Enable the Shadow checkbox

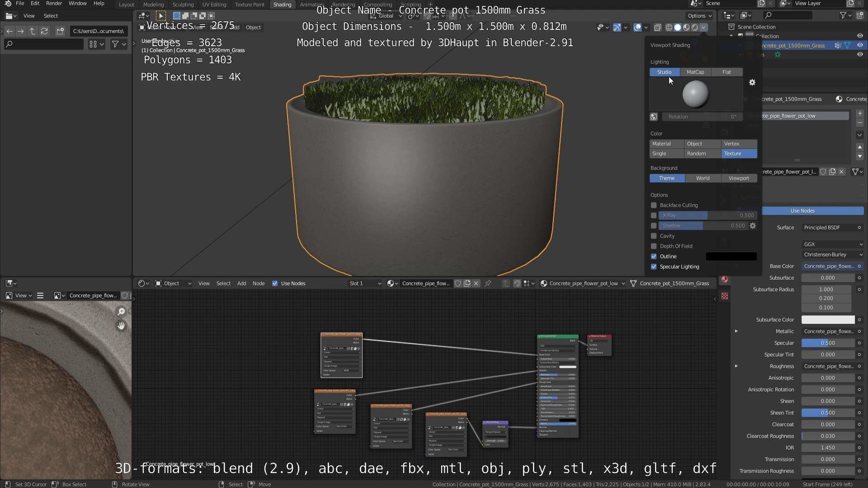pyautogui.click(x=654, y=225)
